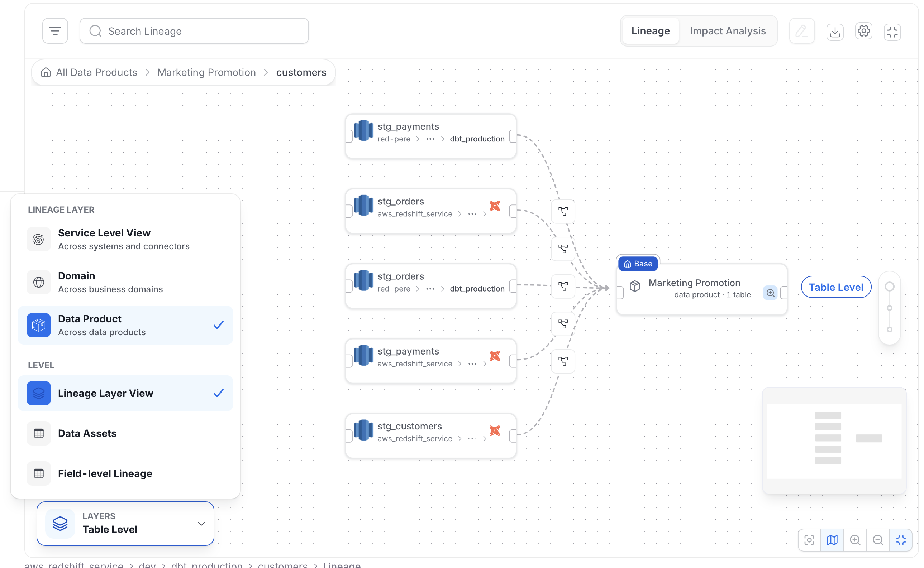
Task: Switch to Impact Analysis tab
Action: [727, 31]
